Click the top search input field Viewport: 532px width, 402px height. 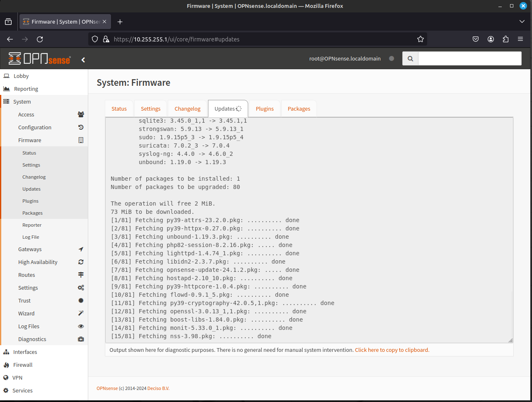469,58
